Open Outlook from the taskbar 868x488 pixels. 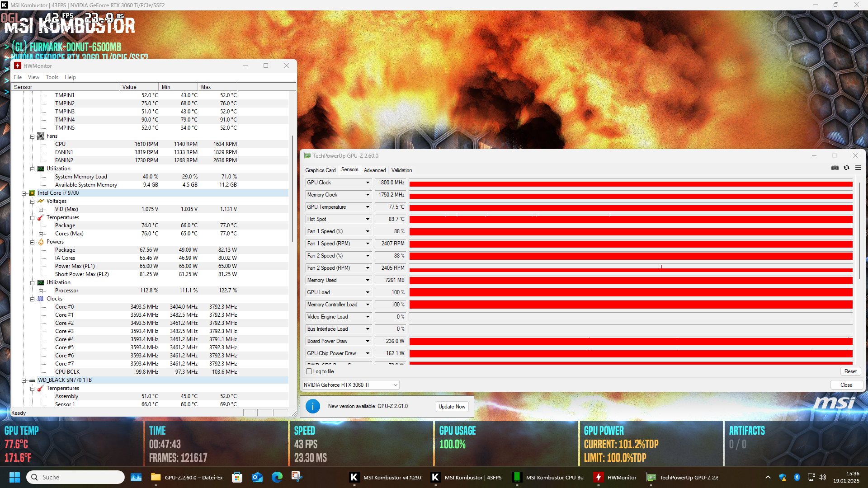click(257, 477)
